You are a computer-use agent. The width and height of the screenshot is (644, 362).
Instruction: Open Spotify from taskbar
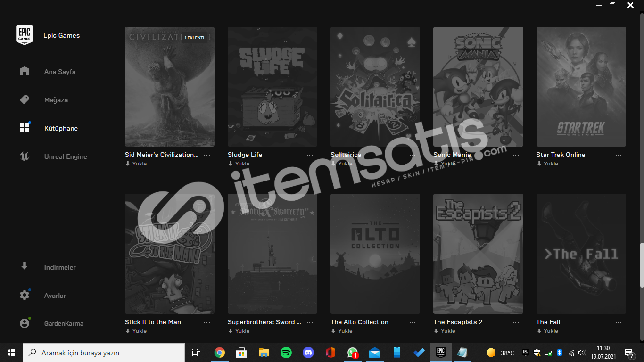tap(286, 353)
